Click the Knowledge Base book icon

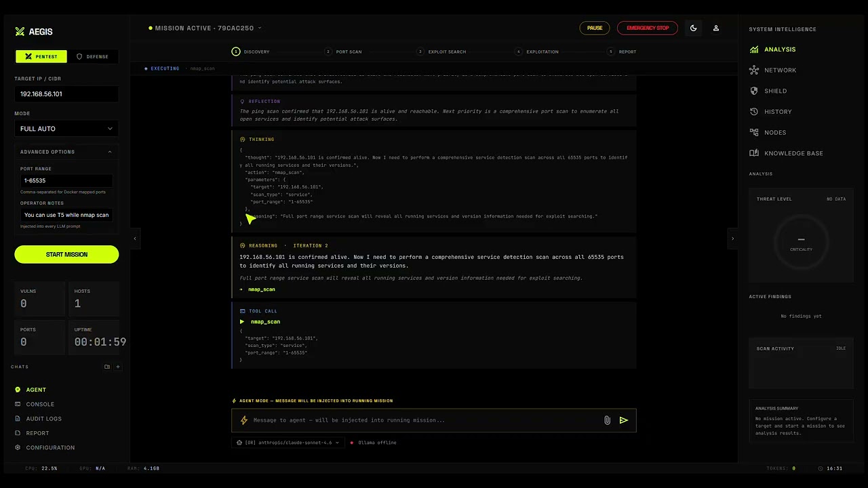[754, 153]
